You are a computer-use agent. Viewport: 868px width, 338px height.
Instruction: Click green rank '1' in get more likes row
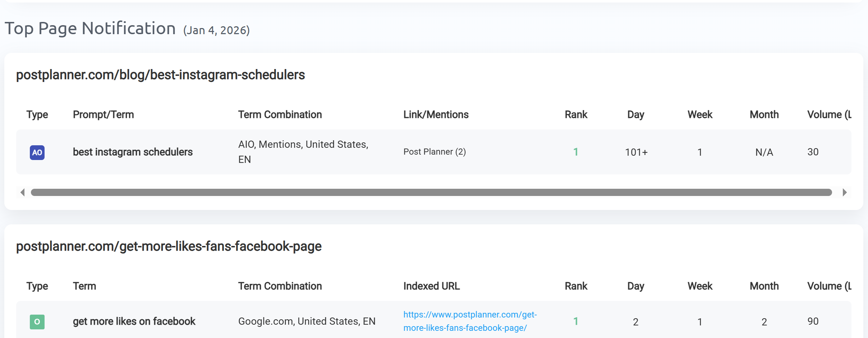576,321
